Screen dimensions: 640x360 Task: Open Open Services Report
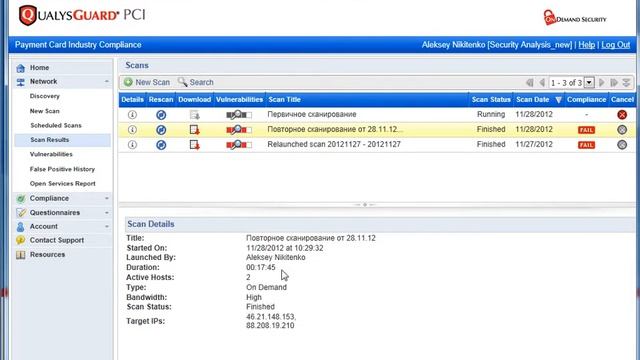click(x=62, y=184)
